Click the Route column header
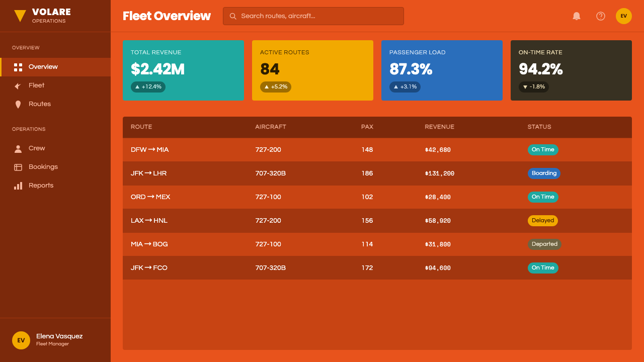The width and height of the screenshot is (644, 362). click(x=141, y=127)
